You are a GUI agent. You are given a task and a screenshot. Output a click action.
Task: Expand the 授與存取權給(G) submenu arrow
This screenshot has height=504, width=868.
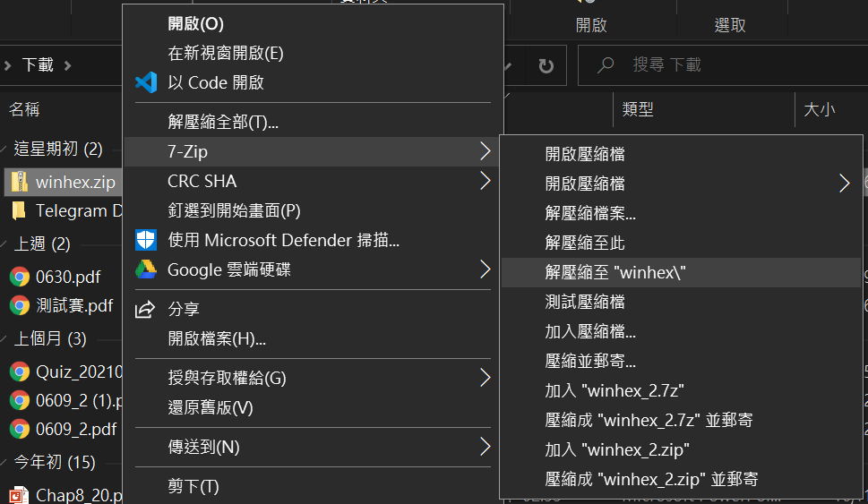(x=485, y=378)
